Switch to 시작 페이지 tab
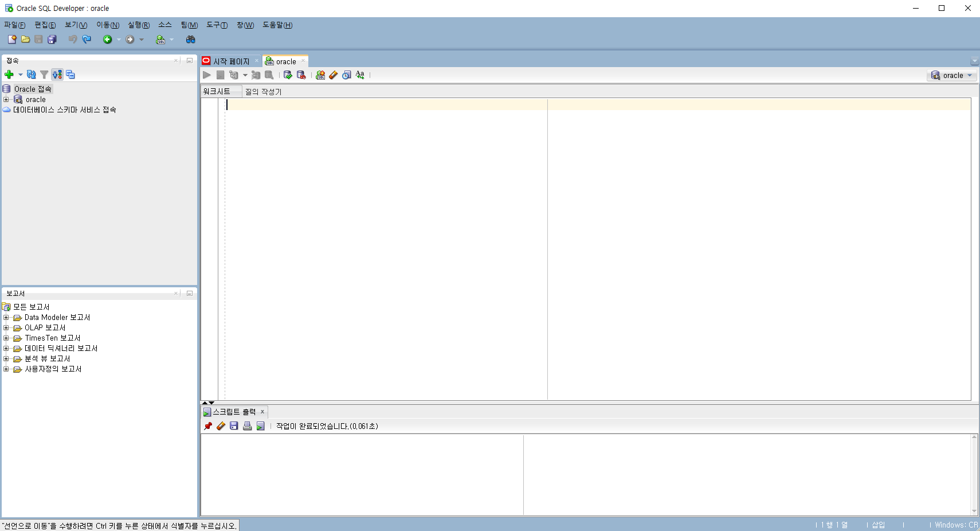The height and width of the screenshot is (531, 980). [231, 61]
